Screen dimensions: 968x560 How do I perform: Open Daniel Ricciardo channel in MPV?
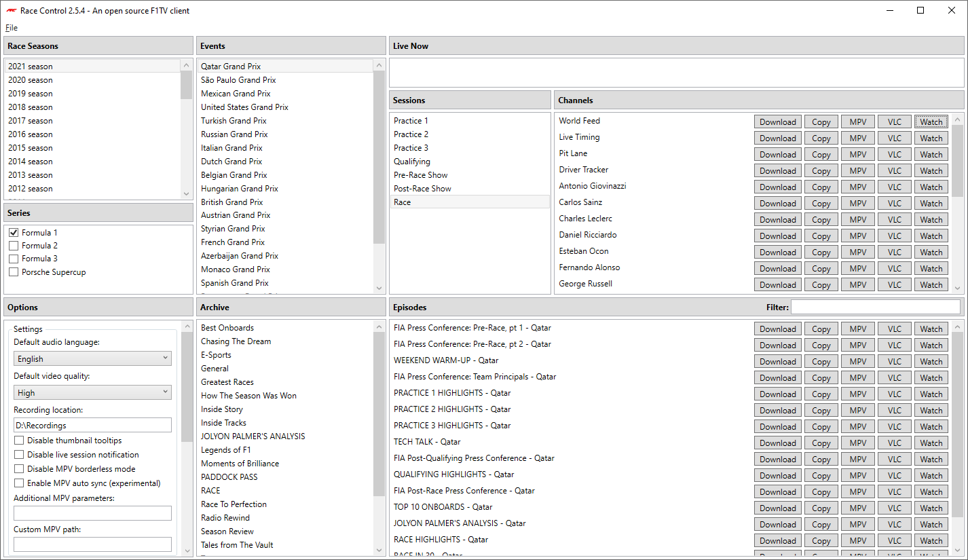coord(858,236)
